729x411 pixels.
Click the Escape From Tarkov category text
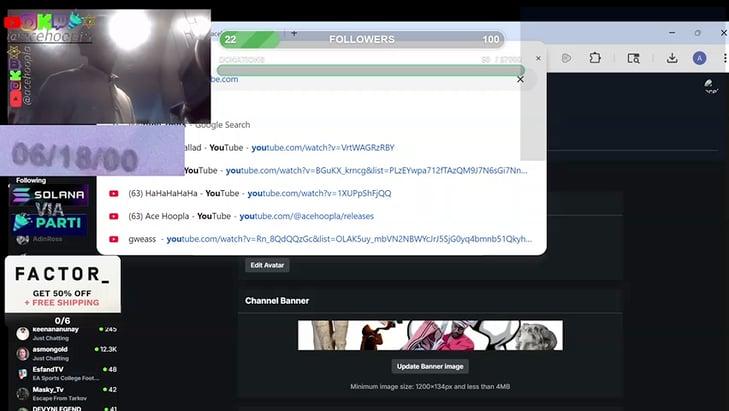click(x=60, y=398)
